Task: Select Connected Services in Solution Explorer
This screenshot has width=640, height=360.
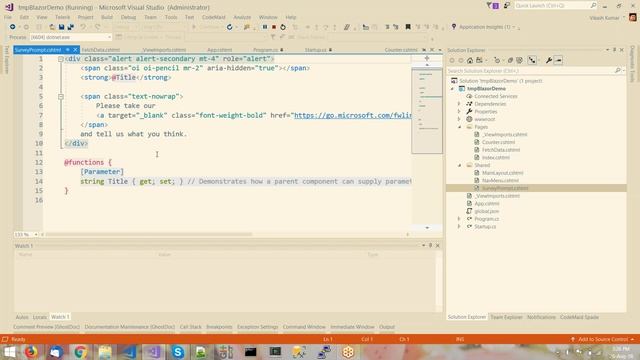Action: [496, 96]
